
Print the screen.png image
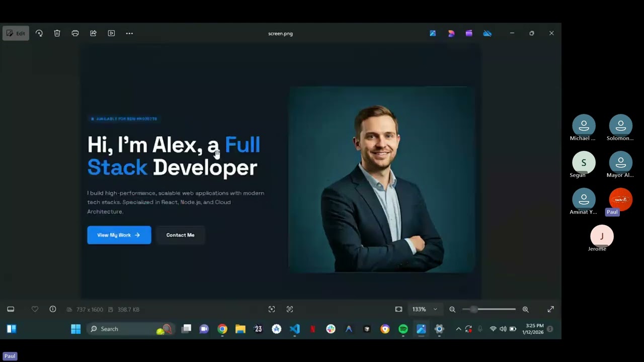coord(75,33)
